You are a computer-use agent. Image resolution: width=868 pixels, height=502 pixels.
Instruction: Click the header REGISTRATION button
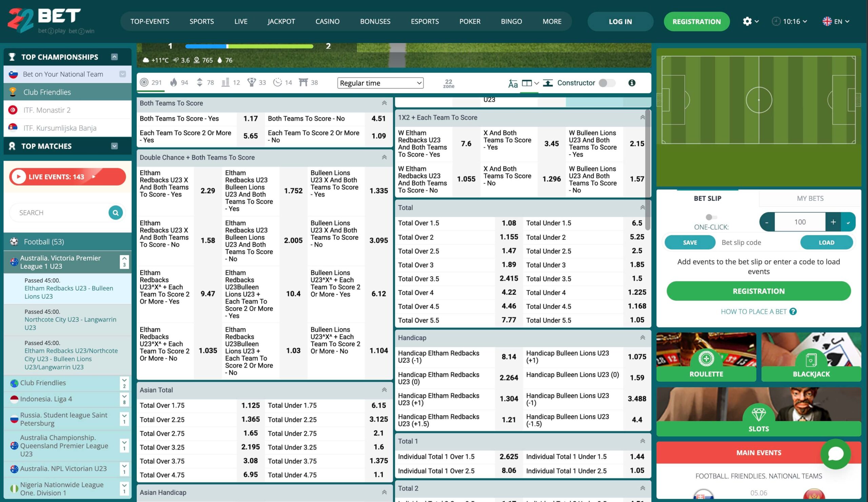[696, 21]
